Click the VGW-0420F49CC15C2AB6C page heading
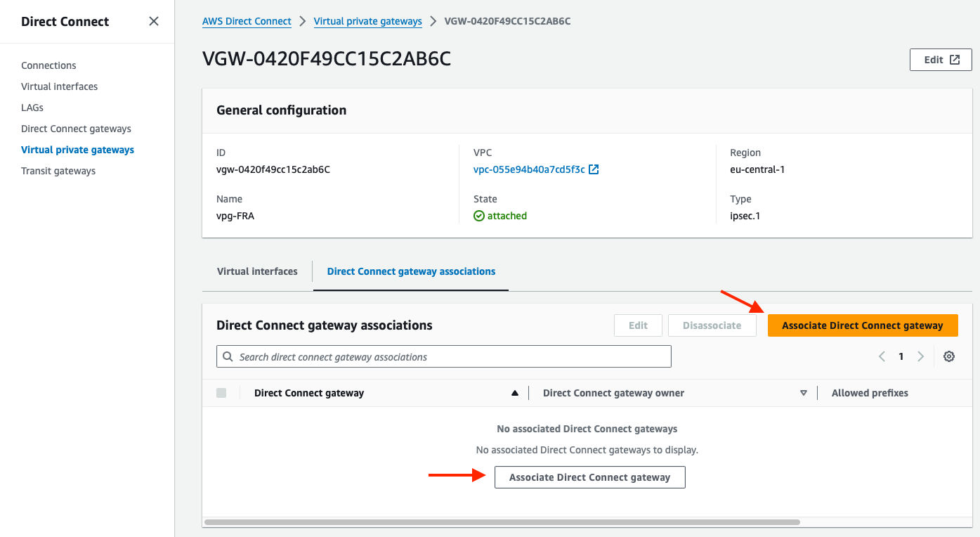This screenshot has width=980, height=537. (327, 59)
